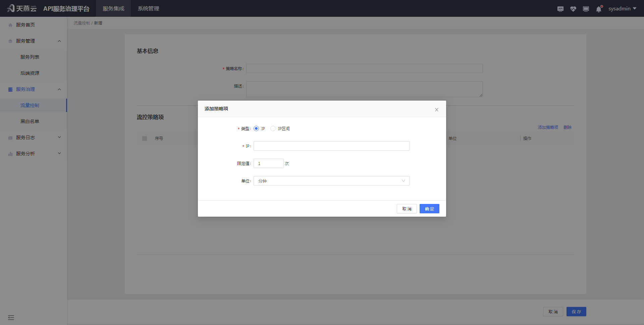
Task: Click the dialog's 取消 button
Action: pyautogui.click(x=407, y=209)
